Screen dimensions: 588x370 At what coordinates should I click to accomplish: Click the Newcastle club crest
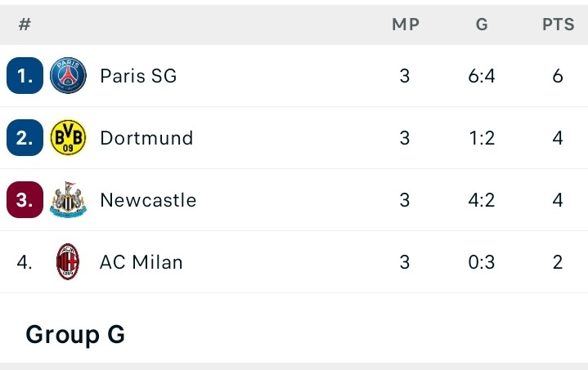[x=68, y=200]
